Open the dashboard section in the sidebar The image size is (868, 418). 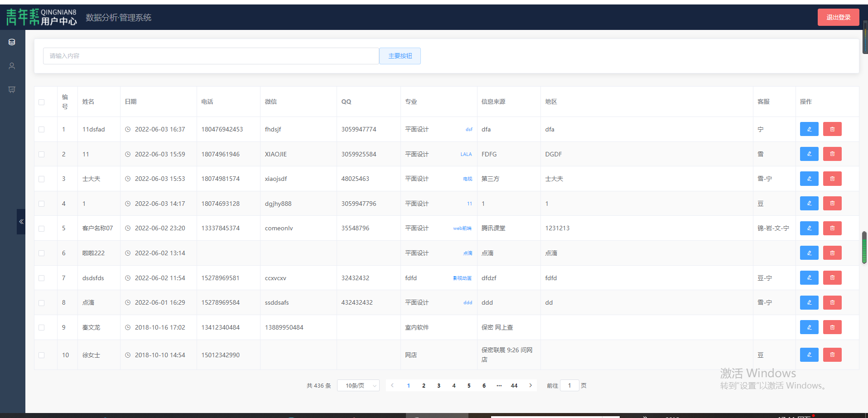[11, 89]
